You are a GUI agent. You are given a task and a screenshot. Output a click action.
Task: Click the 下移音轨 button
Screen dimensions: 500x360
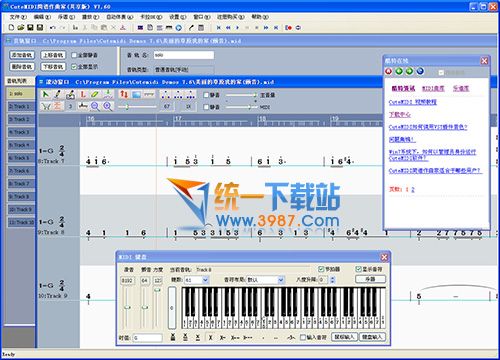pyautogui.click(x=53, y=67)
